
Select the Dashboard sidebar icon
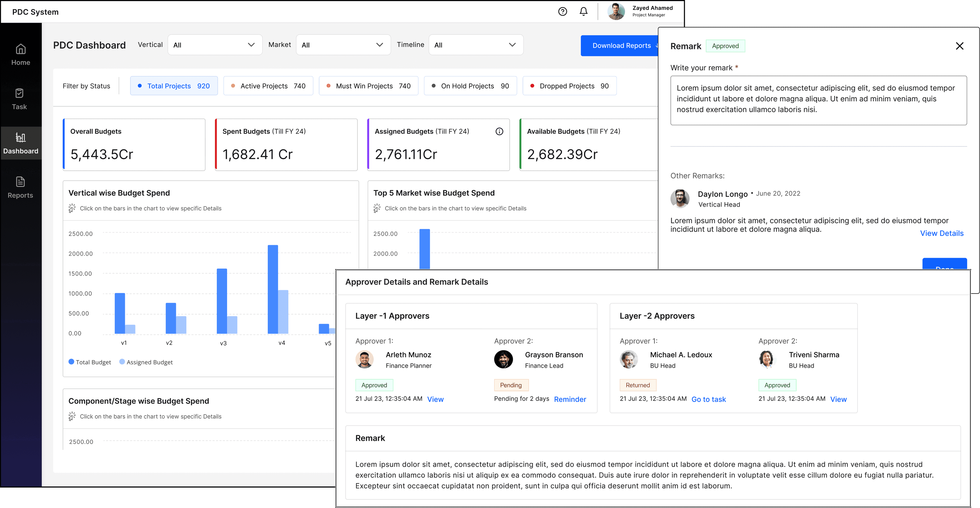click(x=20, y=143)
